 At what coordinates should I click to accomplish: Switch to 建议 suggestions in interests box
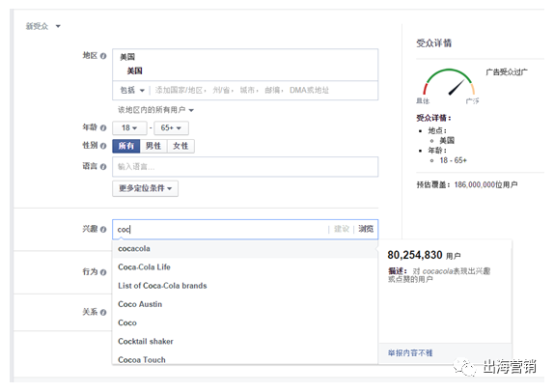point(342,229)
